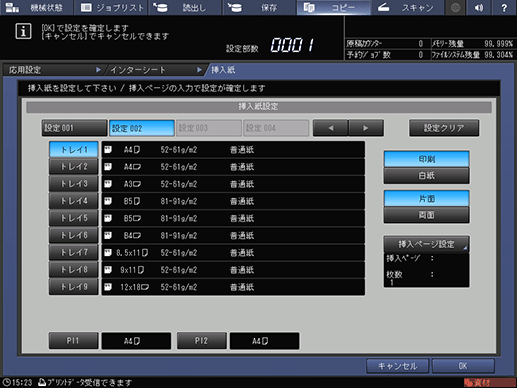Click the paper icon in トレイ3 A3 row

108,184
